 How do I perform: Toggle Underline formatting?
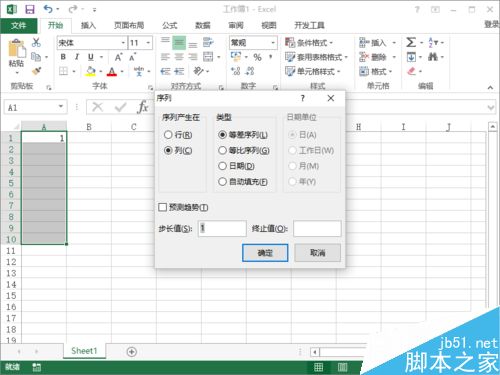click(91, 57)
